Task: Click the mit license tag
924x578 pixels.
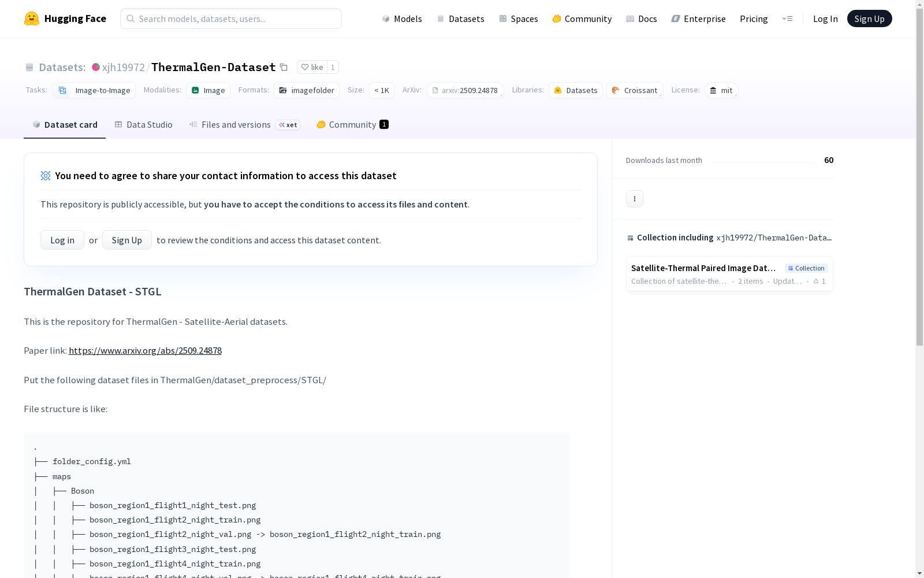Action: click(x=721, y=90)
